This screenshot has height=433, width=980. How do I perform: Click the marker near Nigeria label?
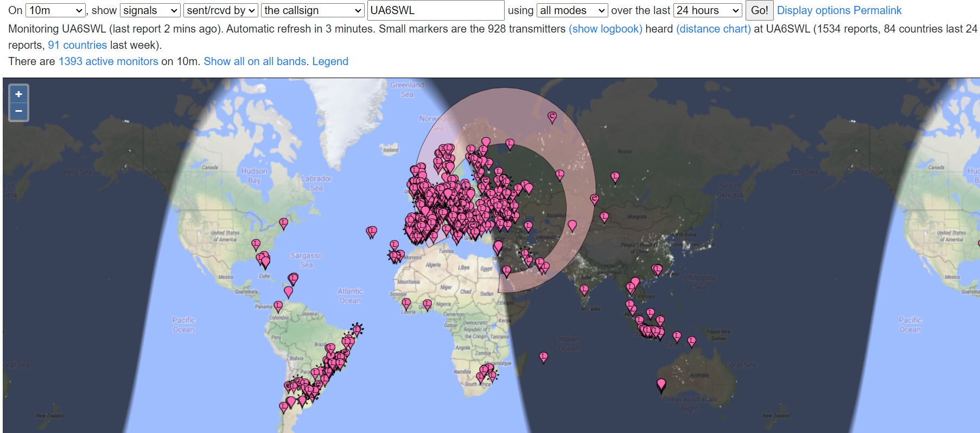point(427,305)
